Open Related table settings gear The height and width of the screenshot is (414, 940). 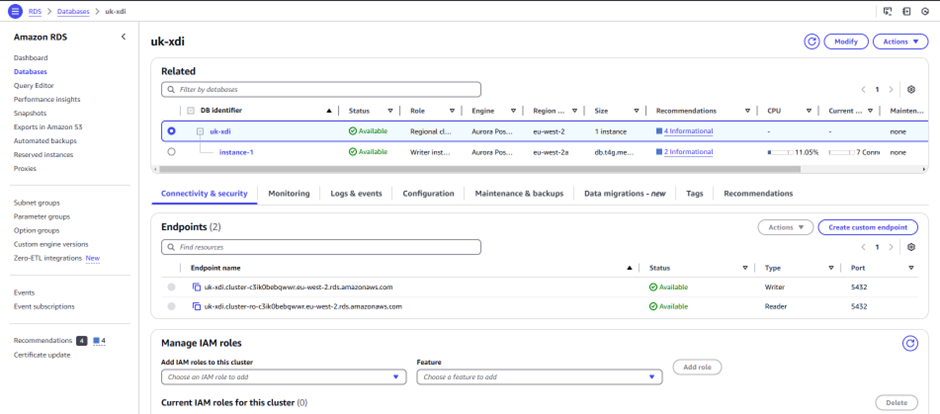pos(911,89)
